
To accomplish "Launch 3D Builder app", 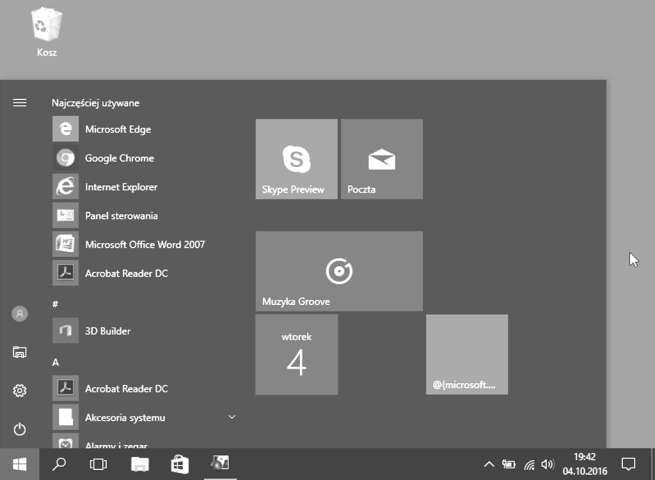I will [142, 331].
